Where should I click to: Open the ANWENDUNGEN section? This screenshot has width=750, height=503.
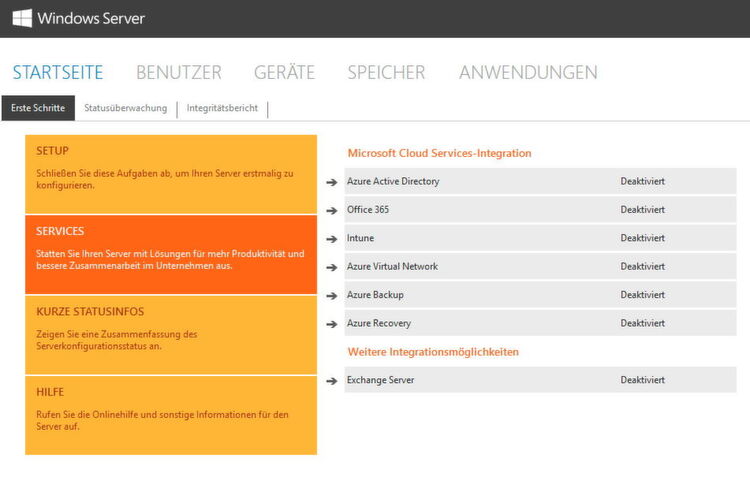click(x=528, y=73)
